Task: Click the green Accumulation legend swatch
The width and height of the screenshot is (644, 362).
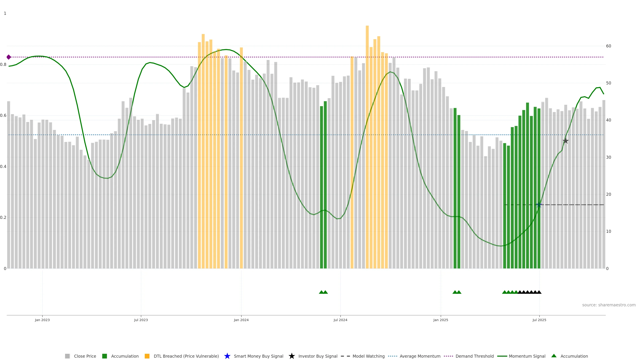Action: [x=104, y=356]
